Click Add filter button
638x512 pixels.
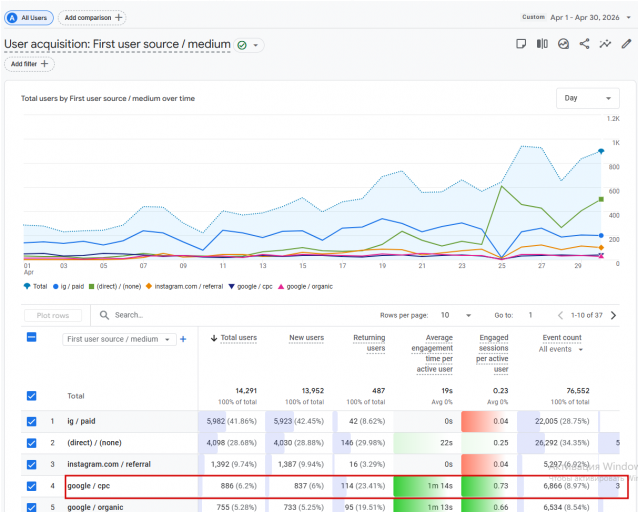tap(29, 64)
